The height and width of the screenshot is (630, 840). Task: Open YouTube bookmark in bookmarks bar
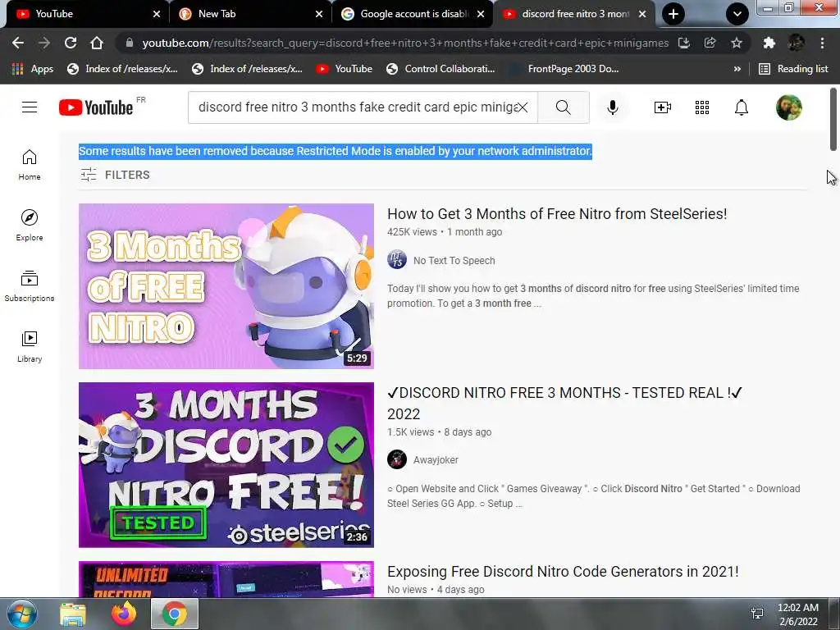tap(344, 69)
